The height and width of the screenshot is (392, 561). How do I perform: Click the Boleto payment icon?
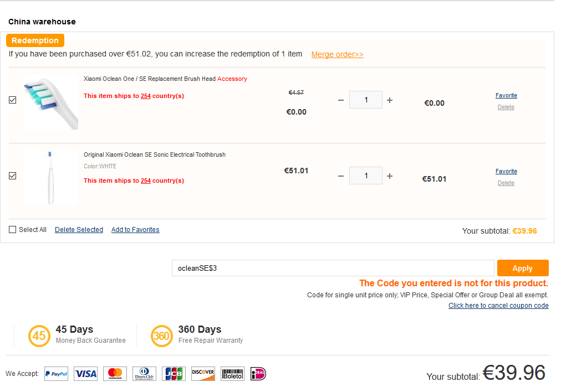click(232, 374)
